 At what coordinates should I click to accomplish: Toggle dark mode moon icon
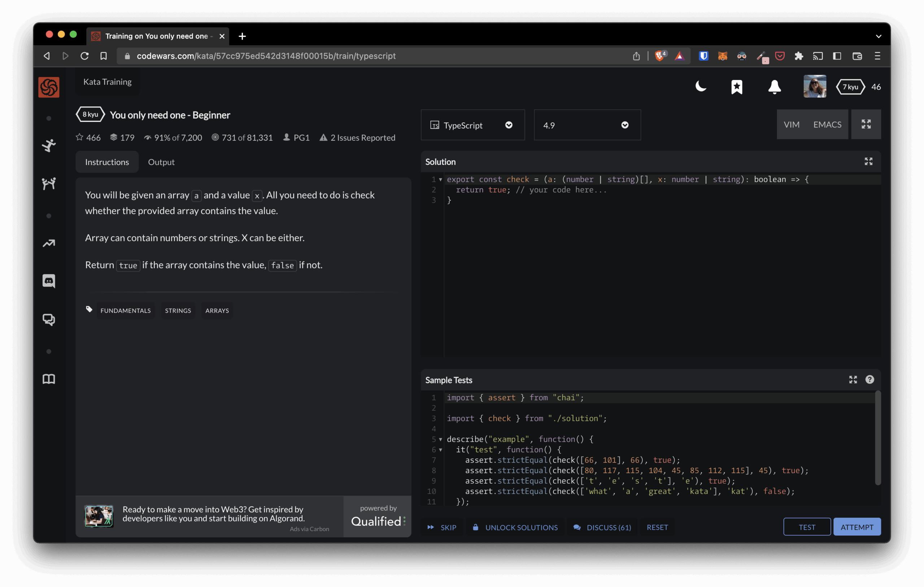coord(701,87)
